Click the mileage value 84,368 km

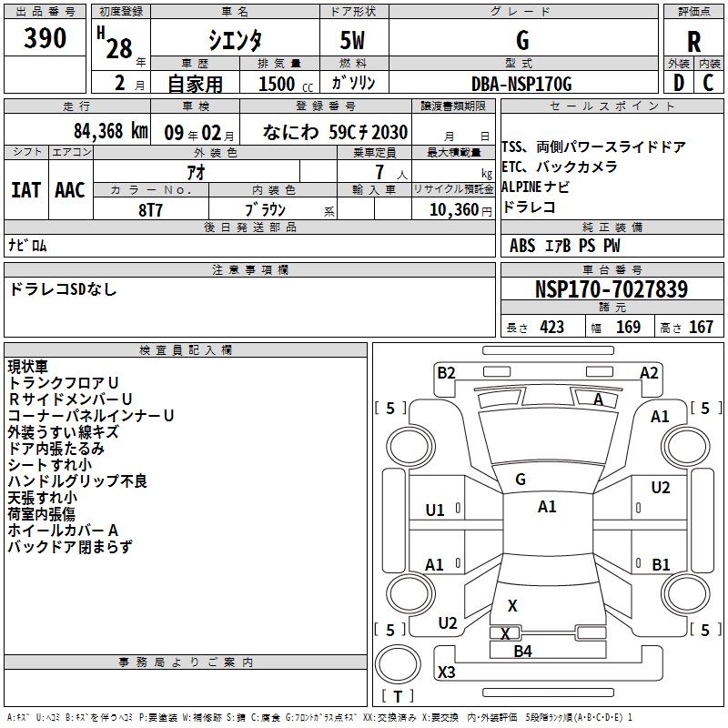[x=111, y=131]
